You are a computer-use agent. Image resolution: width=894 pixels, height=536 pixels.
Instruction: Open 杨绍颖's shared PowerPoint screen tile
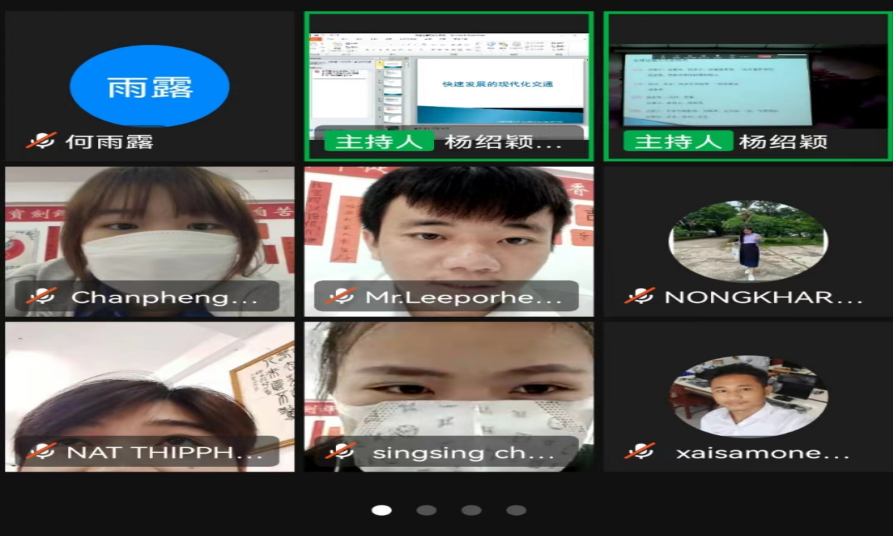coord(449,80)
